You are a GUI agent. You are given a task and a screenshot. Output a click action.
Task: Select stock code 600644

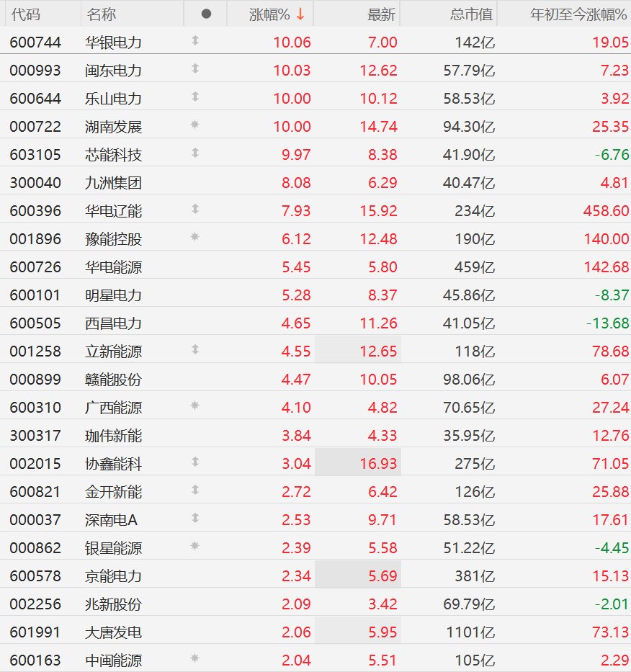[x=35, y=99]
